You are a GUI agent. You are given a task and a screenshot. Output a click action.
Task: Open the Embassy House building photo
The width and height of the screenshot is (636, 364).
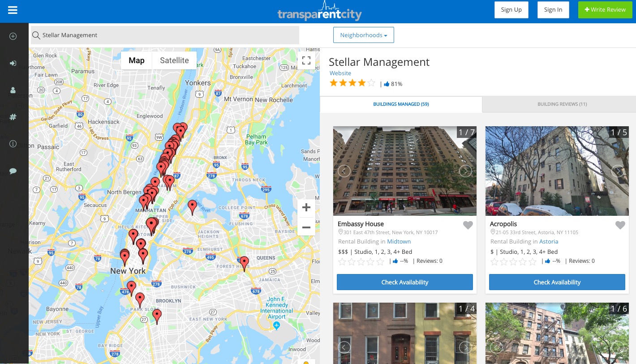tap(405, 171)
